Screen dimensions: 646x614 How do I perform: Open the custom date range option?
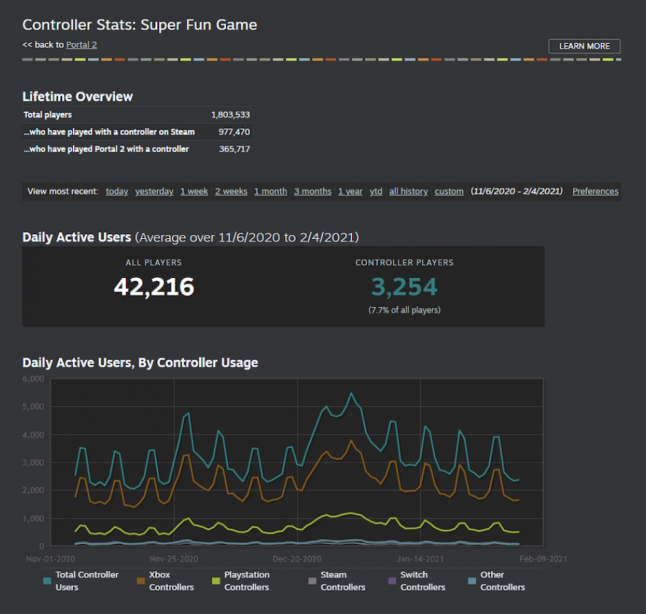pyautogui.click(x=449, y=191)
